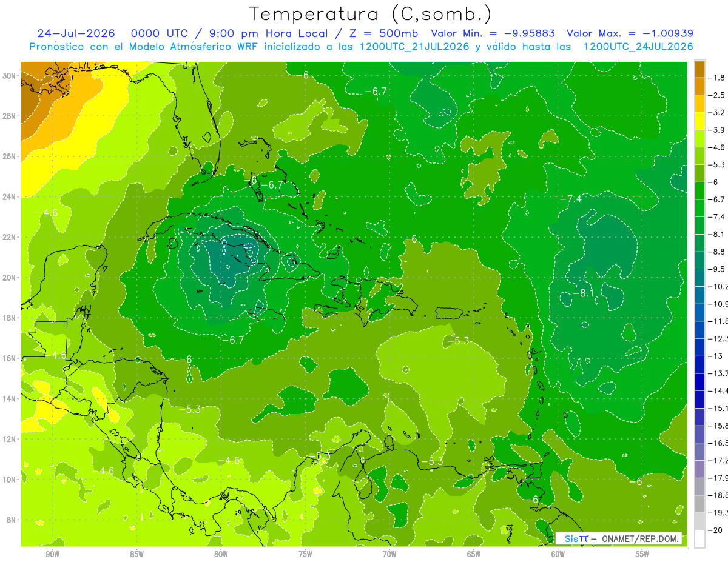Viewport: 728px width, 562px height.
Task: Click longitude axis label "80W"
Action: (221, 555)
